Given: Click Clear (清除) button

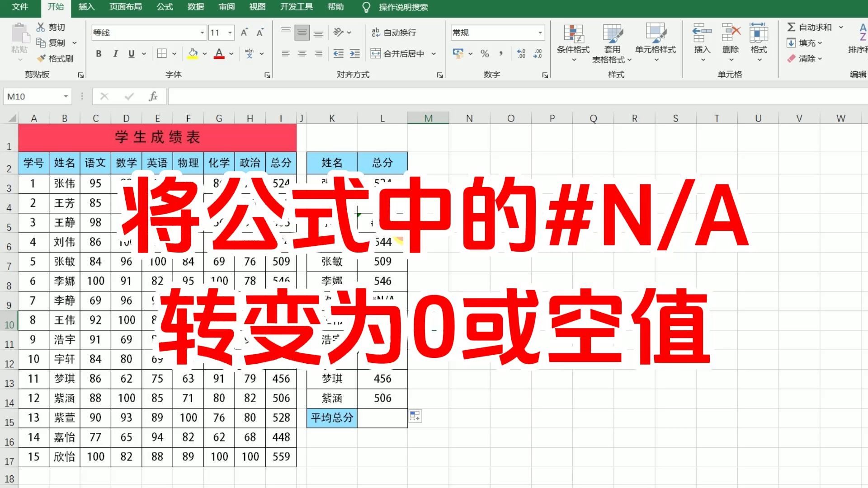Looking at the screenshot, I should click(x=804, y=59).
